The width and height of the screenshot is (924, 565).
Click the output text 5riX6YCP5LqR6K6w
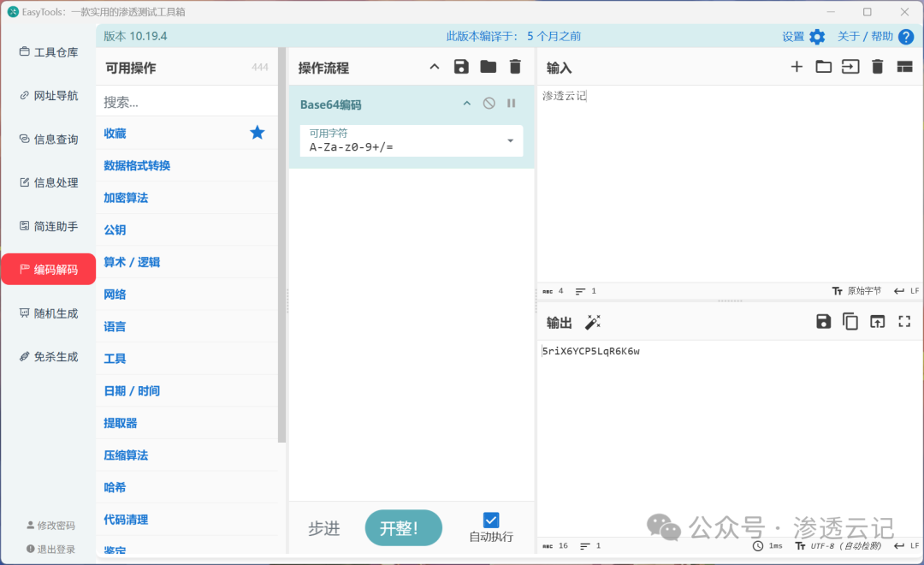pyautogui.click(x=590, y=351)
